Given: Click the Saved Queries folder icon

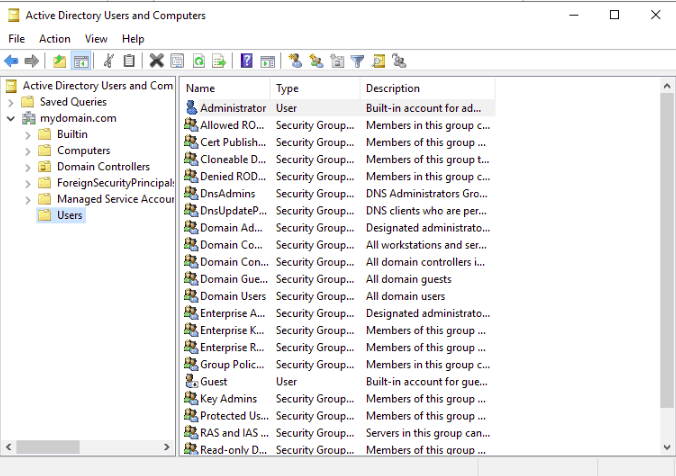Looking at the screenshot, I should 28,102.
